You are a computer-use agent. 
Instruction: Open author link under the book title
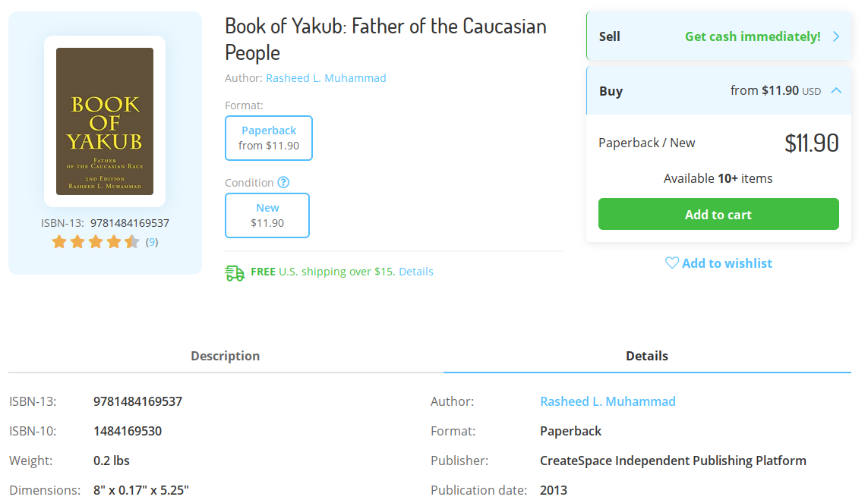tap(326, 78)
